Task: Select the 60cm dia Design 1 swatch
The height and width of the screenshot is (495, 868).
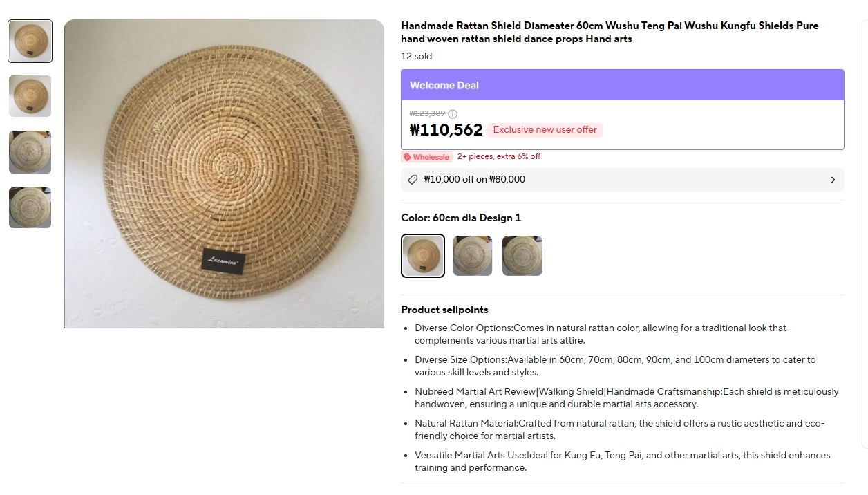Action: (423, 256)
